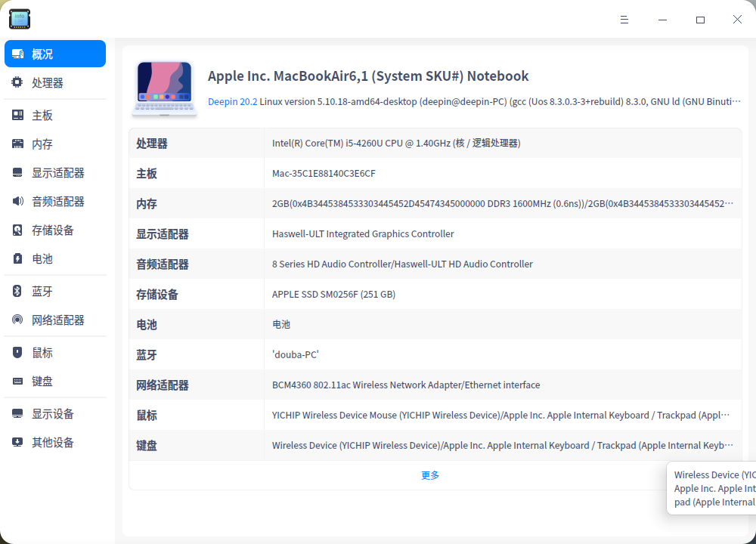Click the other devices icon
Screen dimensions: 756x544
click(x=17, y=442)
